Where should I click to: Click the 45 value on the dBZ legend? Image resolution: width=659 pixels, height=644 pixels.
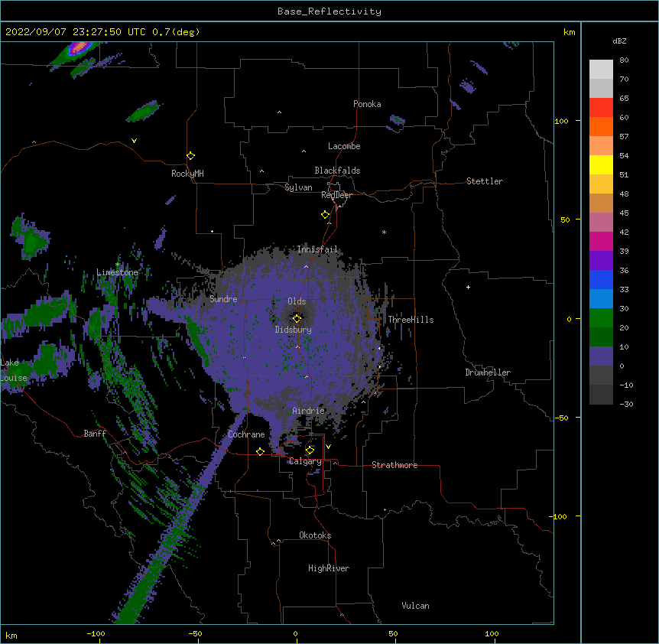pos(624,213)
